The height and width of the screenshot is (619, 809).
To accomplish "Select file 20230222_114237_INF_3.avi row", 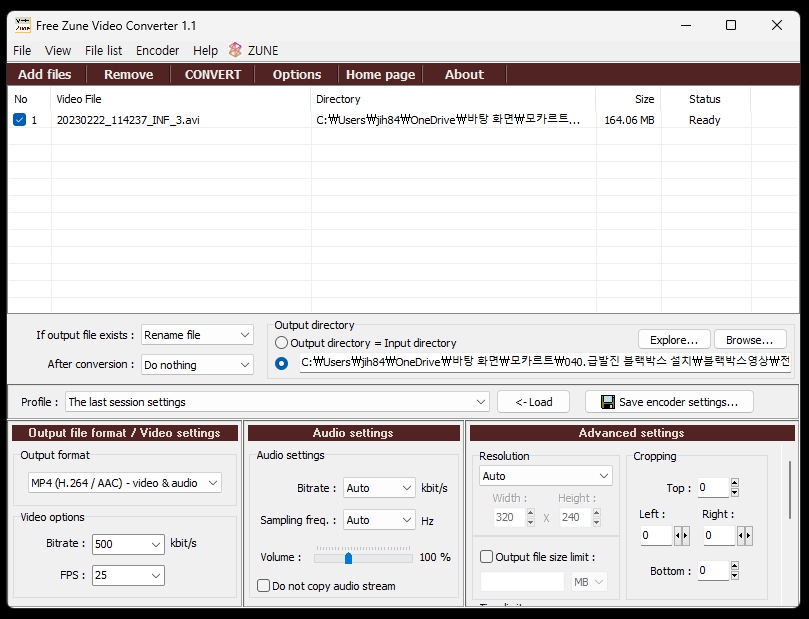I will pyautogui.click(x=403, y=120).
